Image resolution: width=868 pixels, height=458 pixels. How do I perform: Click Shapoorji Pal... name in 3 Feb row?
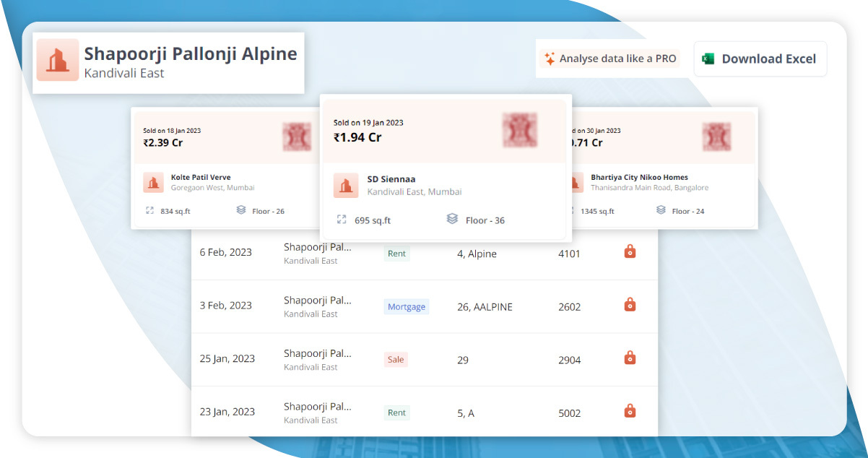tap(318, 300)
